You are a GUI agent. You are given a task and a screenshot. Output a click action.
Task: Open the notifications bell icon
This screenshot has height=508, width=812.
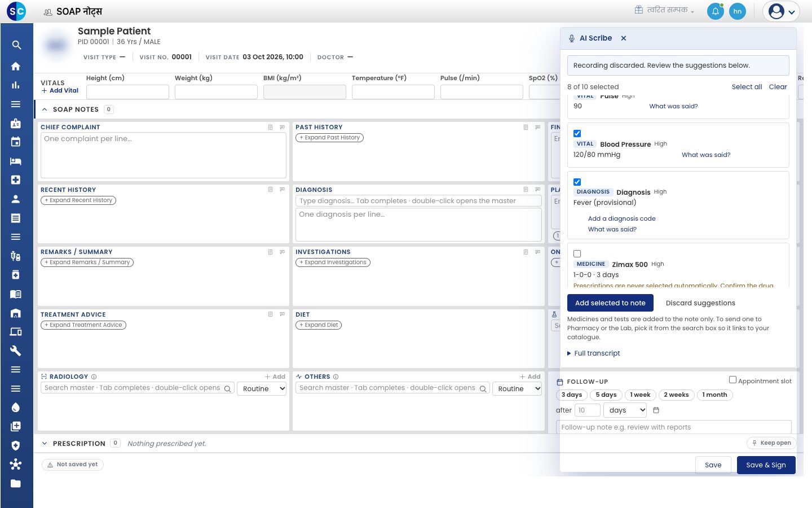(x=716, y=11)
